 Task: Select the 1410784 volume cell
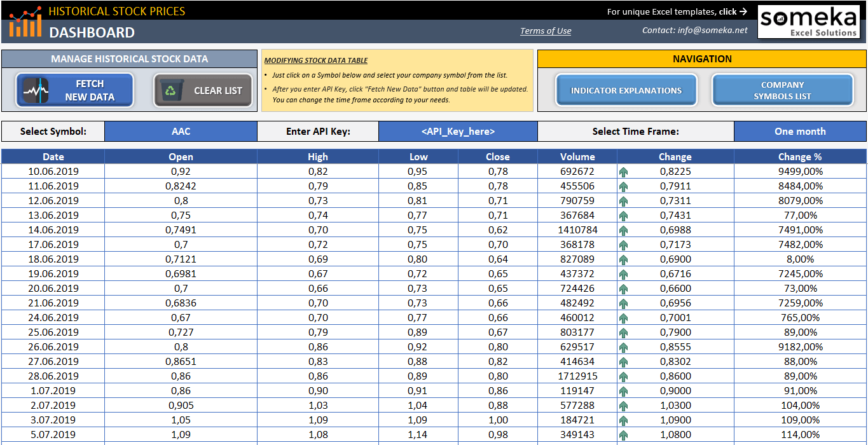pos(577,230)
